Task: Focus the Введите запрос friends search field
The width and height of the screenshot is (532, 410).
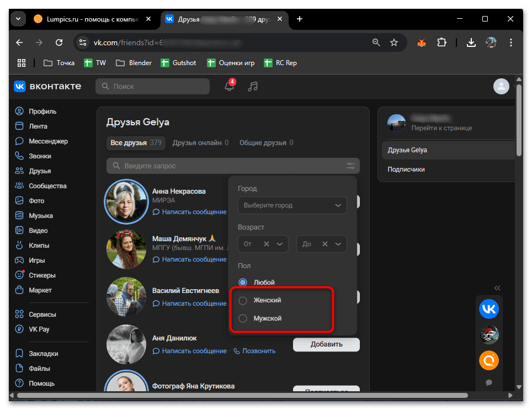Action: [x=233, y=166]
